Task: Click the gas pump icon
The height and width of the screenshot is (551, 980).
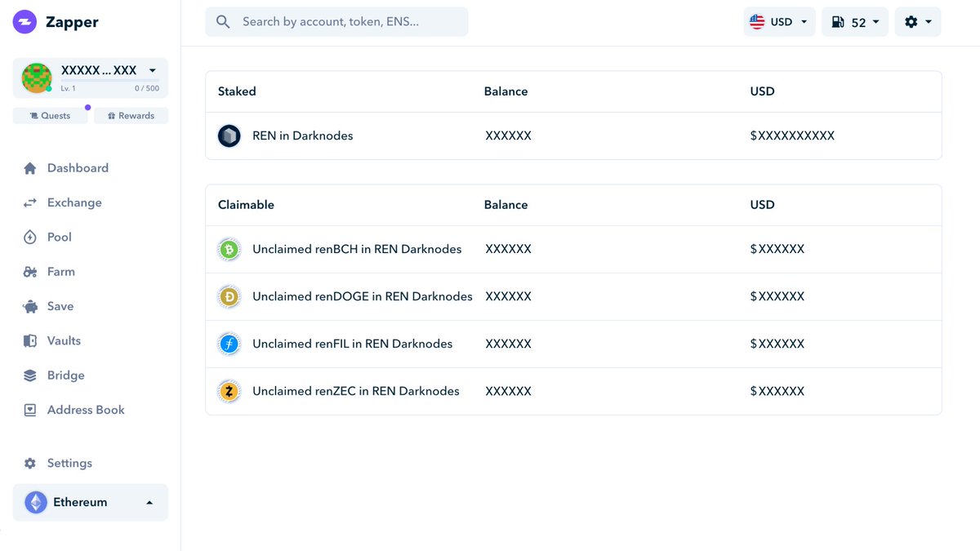Action: pyautogui.click(x=838, y=22)
